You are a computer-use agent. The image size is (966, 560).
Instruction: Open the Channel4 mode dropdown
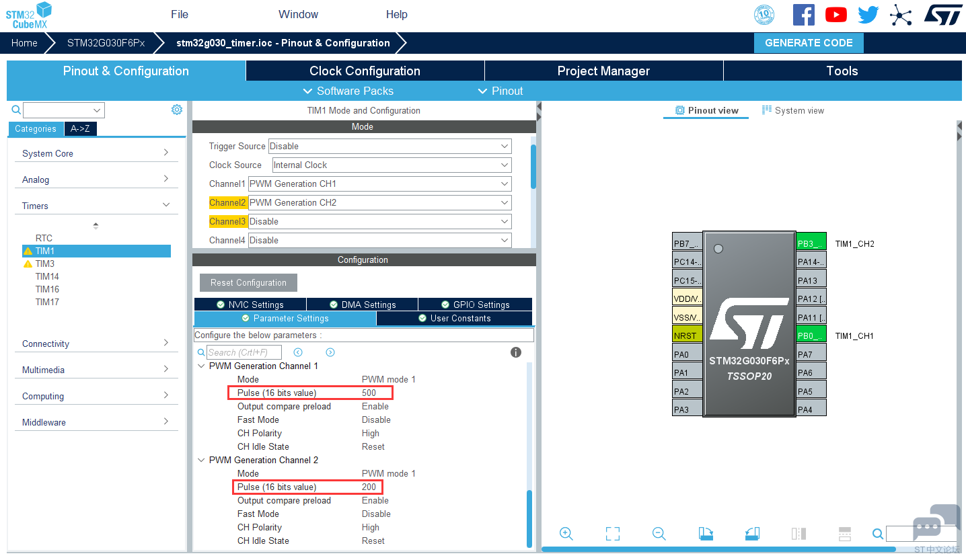tap(380, 240)
